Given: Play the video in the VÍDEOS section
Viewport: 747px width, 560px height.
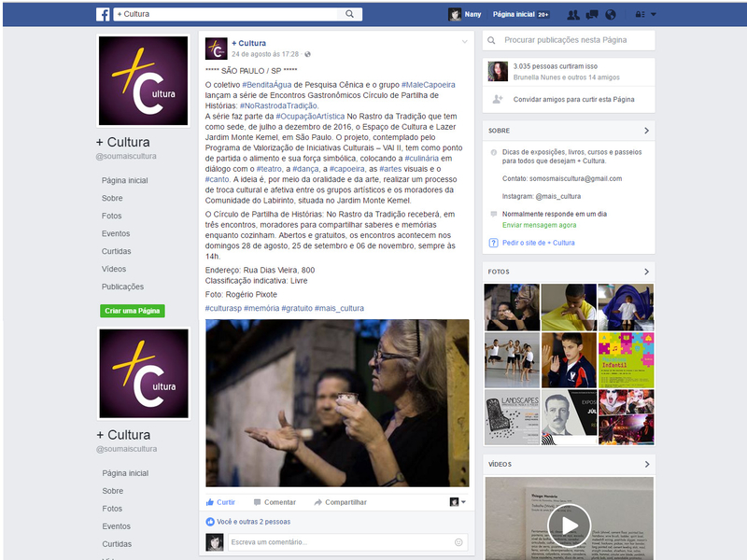Looking at the screenshot, I should click(570, 525).
